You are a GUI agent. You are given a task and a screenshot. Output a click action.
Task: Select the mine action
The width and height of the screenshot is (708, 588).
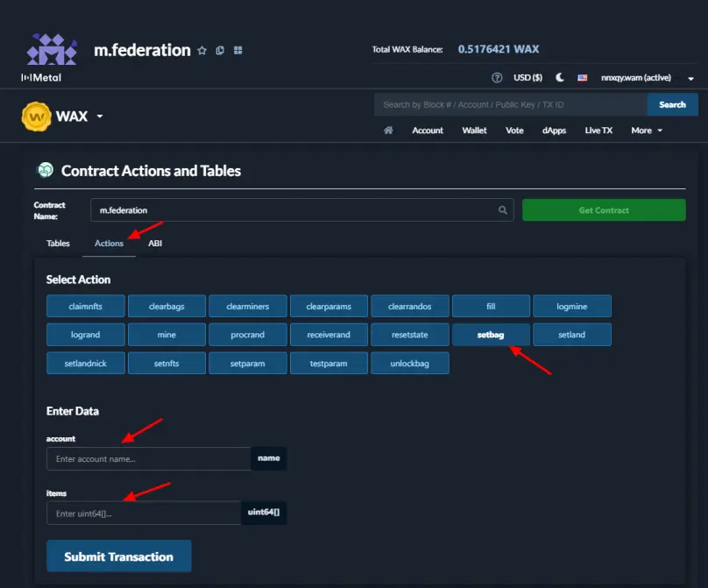pyautogui.click(x=166, y=335)
